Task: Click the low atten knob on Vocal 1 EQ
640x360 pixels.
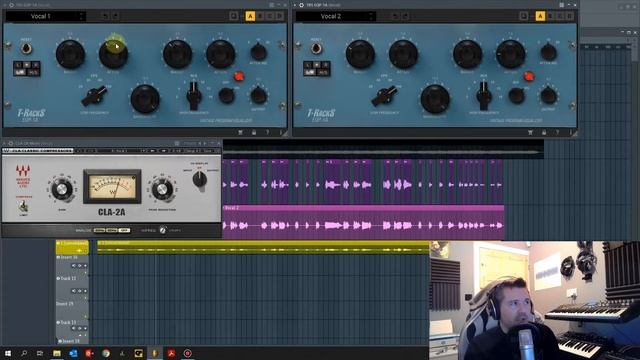Action: click(113, 54)
